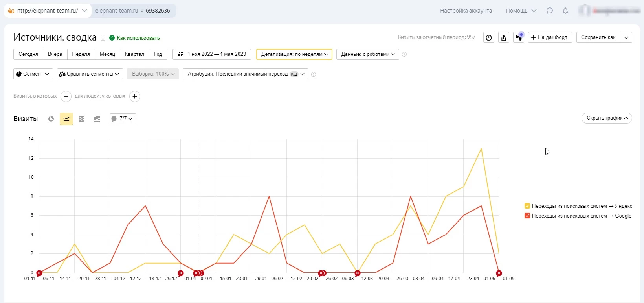Image resolution: width=644 pixels, height=303 pixels.
Task: Toggle the Яндекс search traffic checkbox
Action: tap(527, 206)
